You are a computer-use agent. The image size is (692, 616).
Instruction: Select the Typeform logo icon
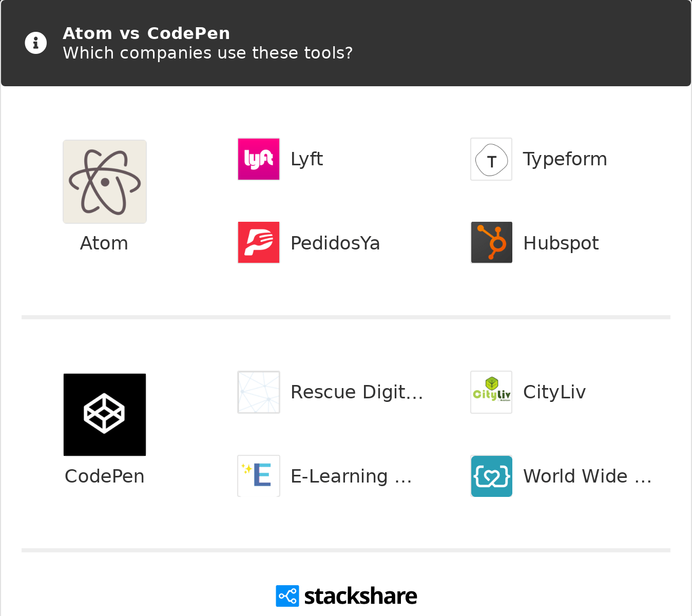tap(491, 159)
